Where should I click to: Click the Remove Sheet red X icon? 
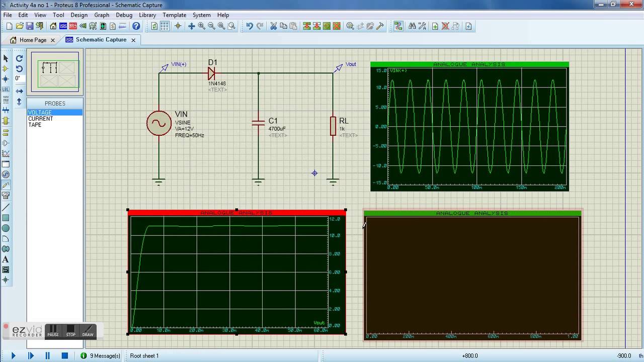coord(445,26)
